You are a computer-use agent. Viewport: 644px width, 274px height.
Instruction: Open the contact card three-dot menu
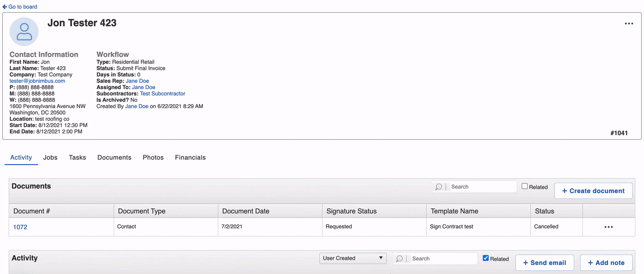[x=629, y=24]
